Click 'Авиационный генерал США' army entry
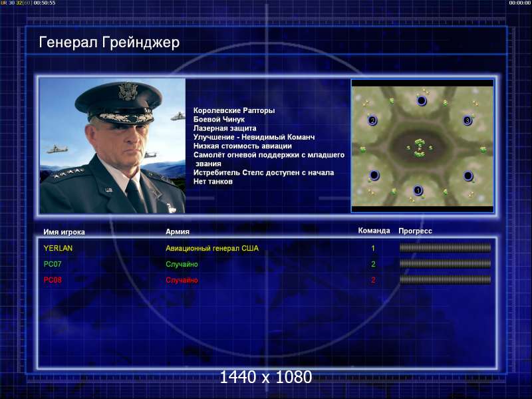532x399 pixels. coord(212,248)
